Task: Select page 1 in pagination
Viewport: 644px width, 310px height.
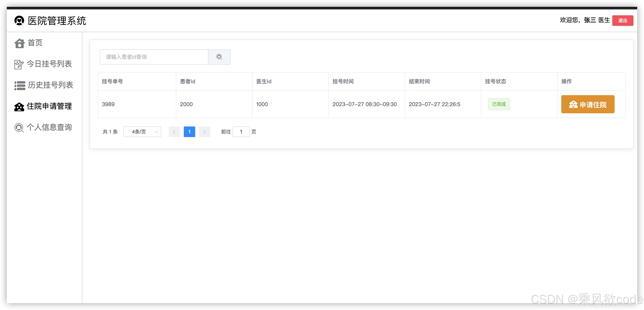Action: click(x=189, y=132)
